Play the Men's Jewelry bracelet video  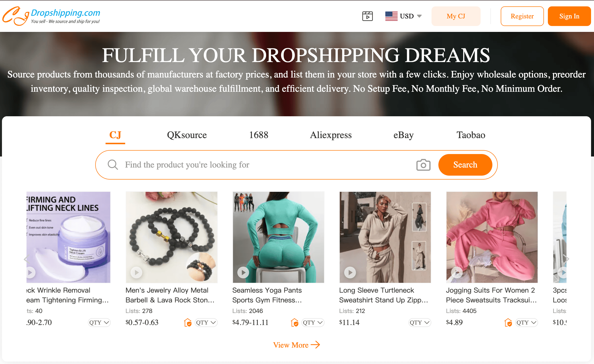coord(136,272)
